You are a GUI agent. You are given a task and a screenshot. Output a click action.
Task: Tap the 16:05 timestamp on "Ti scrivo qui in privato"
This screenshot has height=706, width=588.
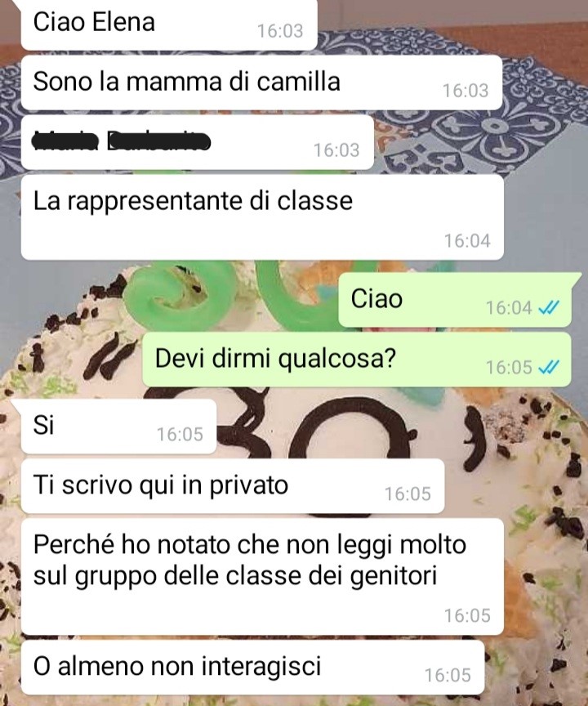pyautogui.click(x=408, y=494)
